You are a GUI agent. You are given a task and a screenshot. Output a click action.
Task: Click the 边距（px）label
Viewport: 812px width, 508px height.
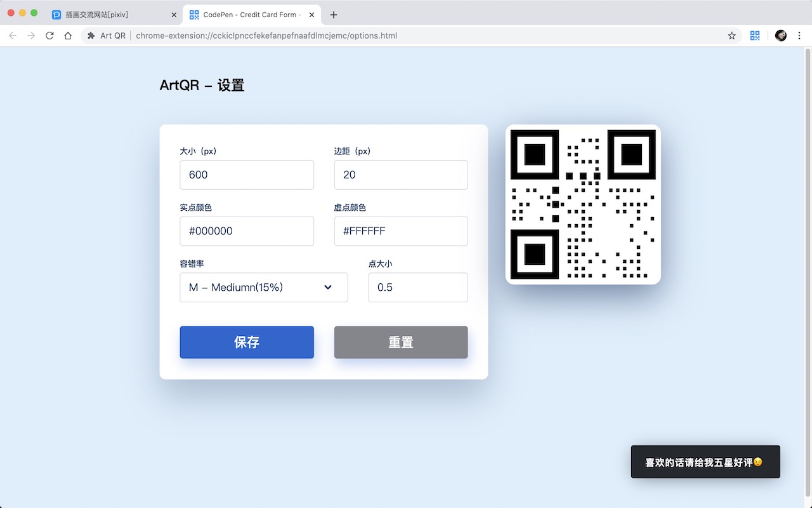[353, 151]
